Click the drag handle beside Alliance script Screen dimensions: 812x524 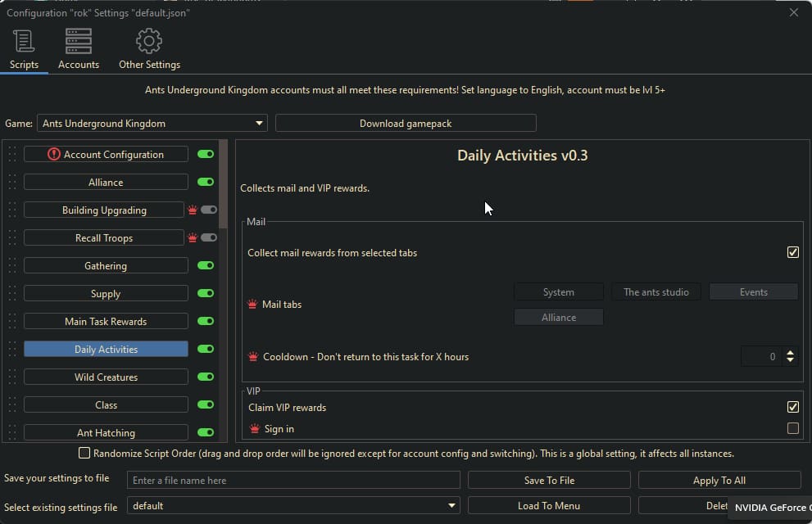coord(11,183)
